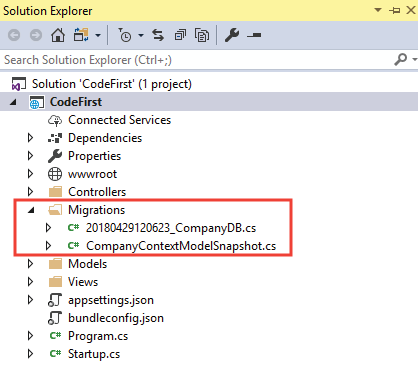Select the wwwroot folder label
The height and width of the screenshot is (368, 418).
click(92, 174)
